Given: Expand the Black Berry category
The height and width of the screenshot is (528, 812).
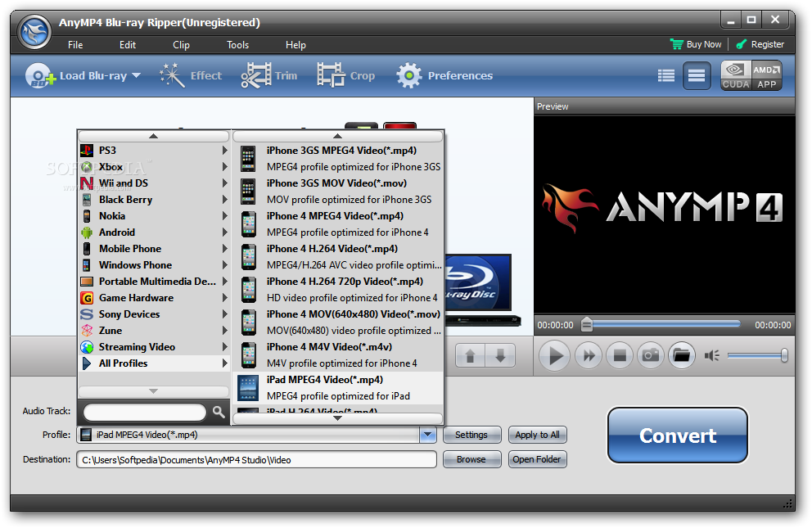Looking at the screenshot, I should coord(153,200).
